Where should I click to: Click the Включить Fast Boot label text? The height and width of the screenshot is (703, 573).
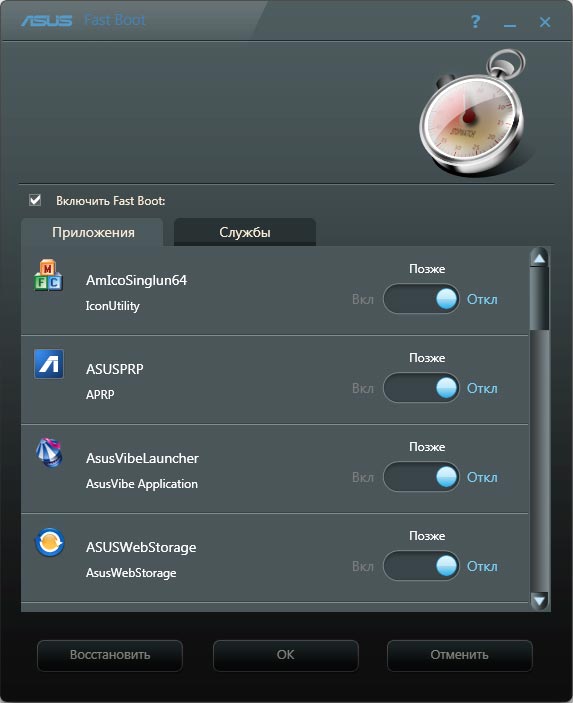coord(110,201)
